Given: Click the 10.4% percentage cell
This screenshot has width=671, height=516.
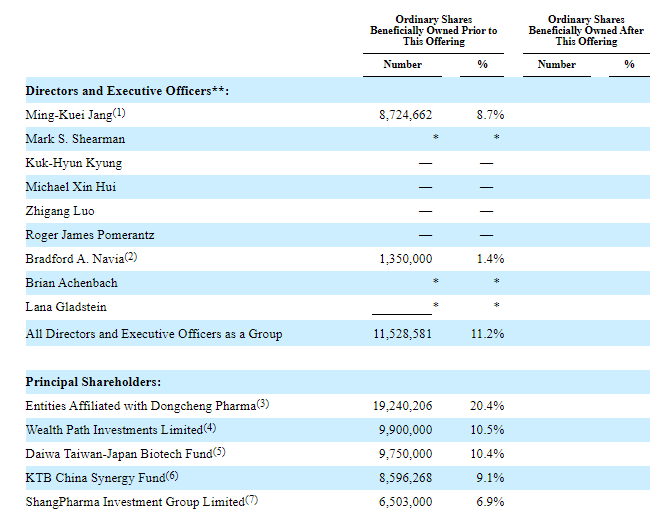Looking at the screenshot, I should pos(487,454).
